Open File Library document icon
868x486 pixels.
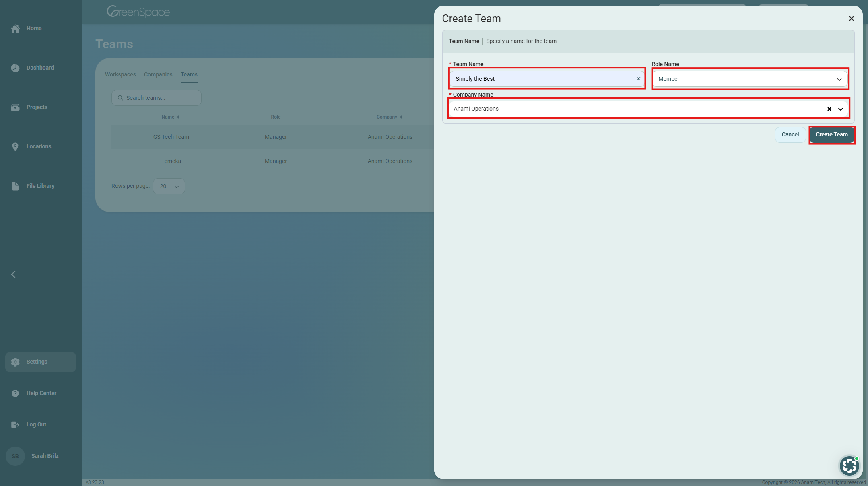click(x=15, y=186)
